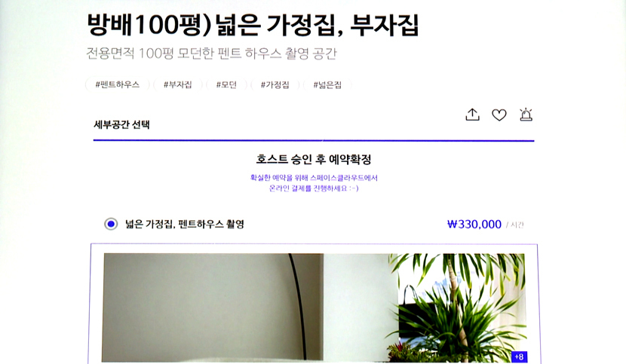Open the room photo with floor lamp
This screenshot has height=364, width=626.
pos(213,307)
